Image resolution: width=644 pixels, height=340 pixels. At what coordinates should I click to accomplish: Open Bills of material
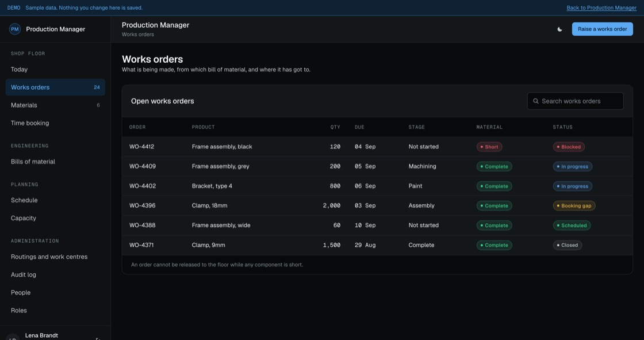pos(55,162)
